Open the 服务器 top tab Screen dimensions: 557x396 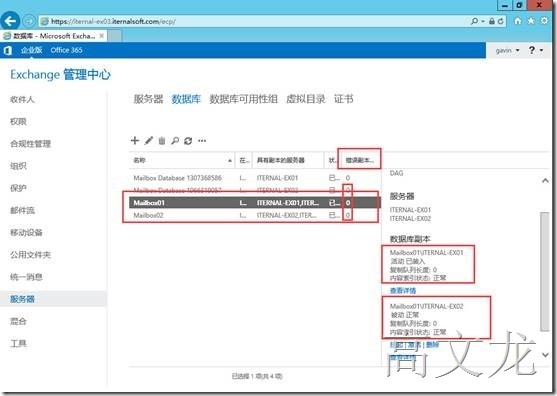pyautogui.click(x=148, y=99)
